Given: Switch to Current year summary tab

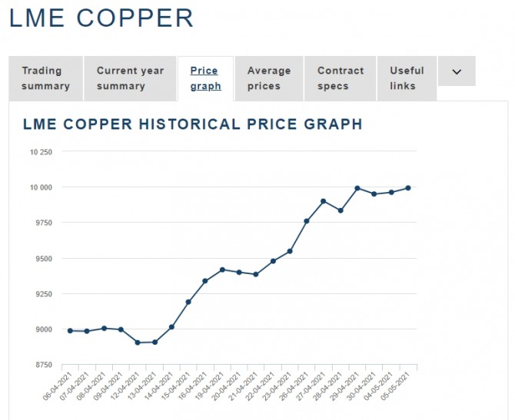Looking at the screenshot, I should point(130,78).
